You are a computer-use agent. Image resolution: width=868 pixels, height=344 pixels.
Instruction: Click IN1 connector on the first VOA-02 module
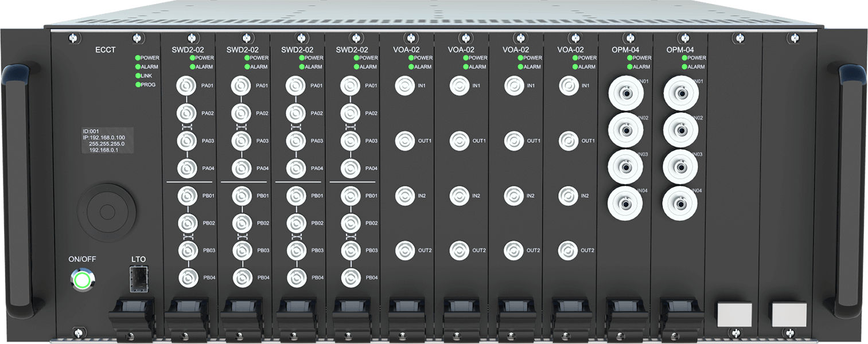404,86
